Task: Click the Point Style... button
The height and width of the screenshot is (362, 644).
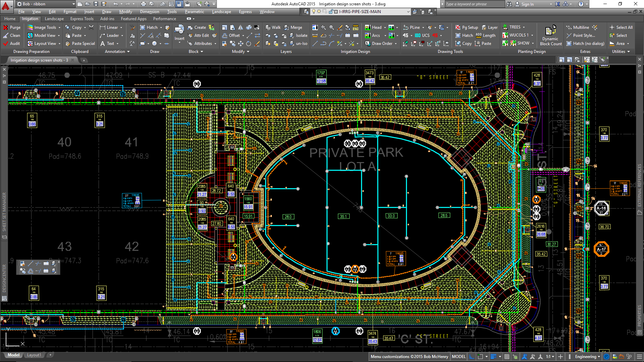Action: coord(581,35)
